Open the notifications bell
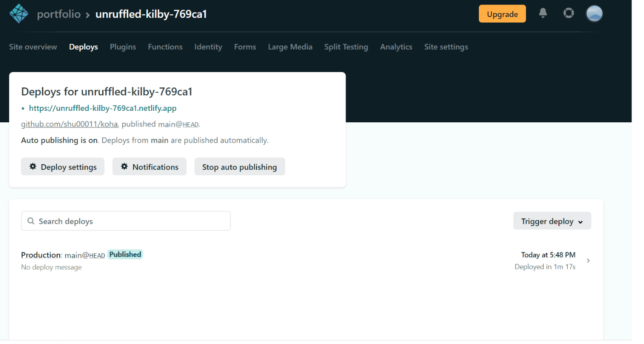This screenshot has width=644, height=344. [543, 13]
